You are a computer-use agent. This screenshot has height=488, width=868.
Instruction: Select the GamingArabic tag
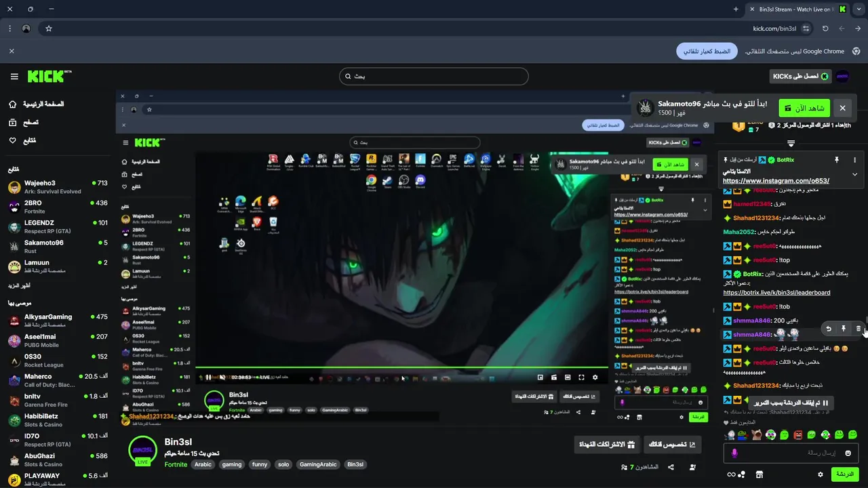pos(319,464)
